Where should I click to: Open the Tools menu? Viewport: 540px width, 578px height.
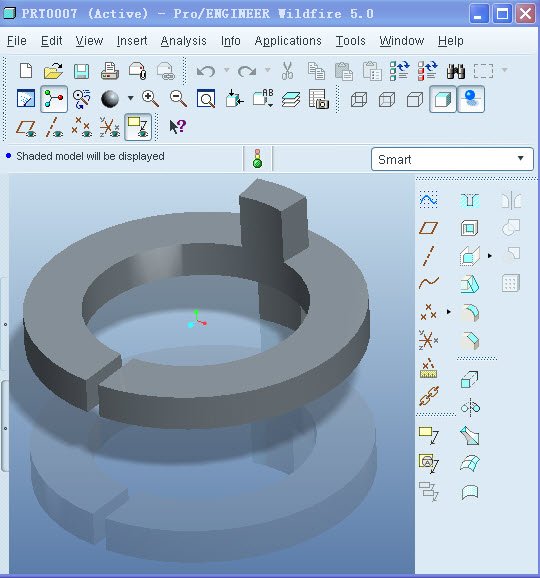click(x=351, y=41)
